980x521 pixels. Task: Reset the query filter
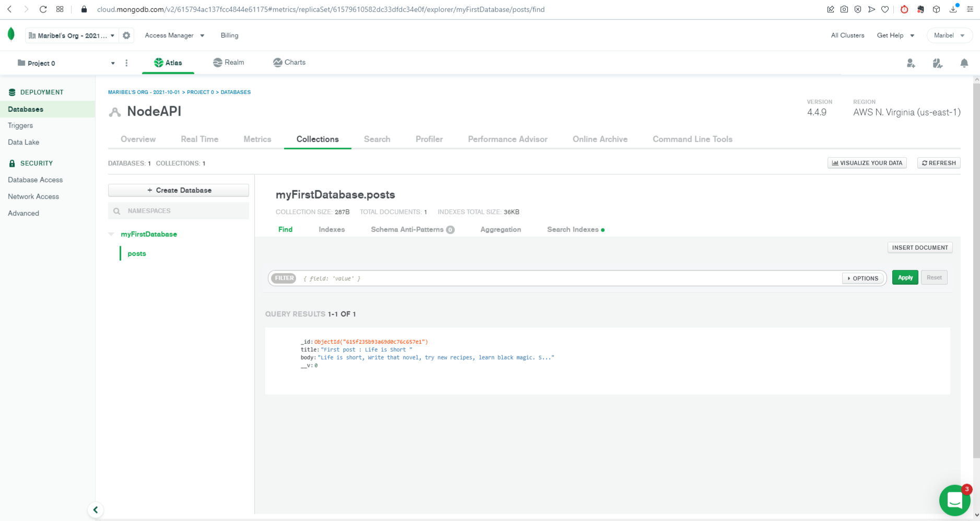[x=934, y=277]
